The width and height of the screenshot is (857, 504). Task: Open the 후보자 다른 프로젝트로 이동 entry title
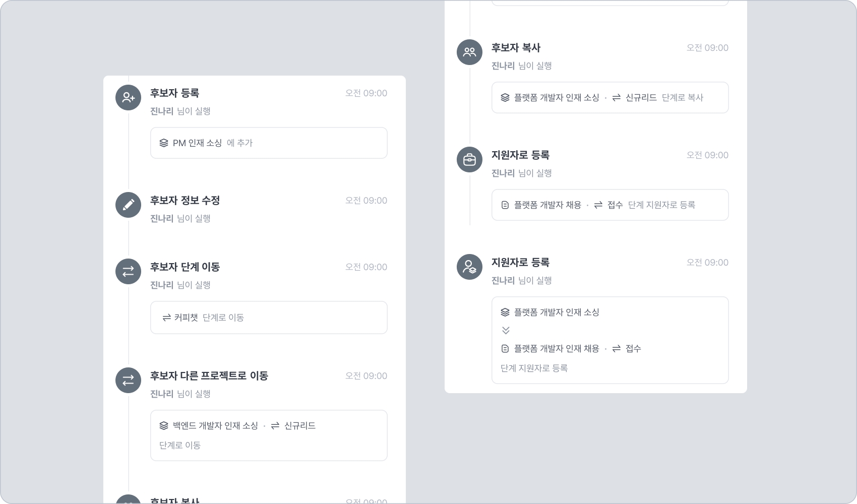pyautogui.click(x=209, y=376)
